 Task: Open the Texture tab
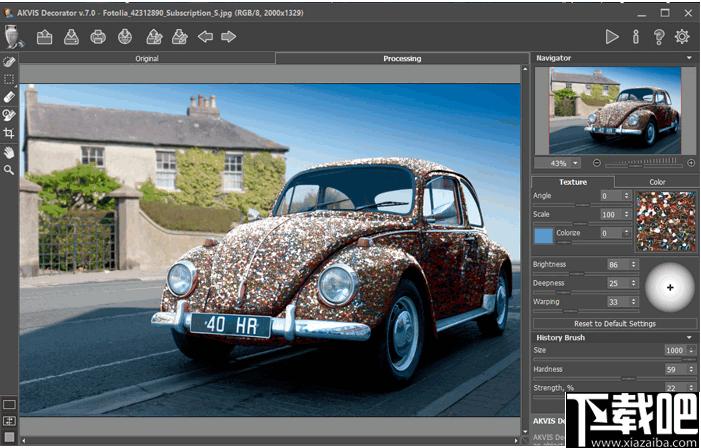pos(573,182)
